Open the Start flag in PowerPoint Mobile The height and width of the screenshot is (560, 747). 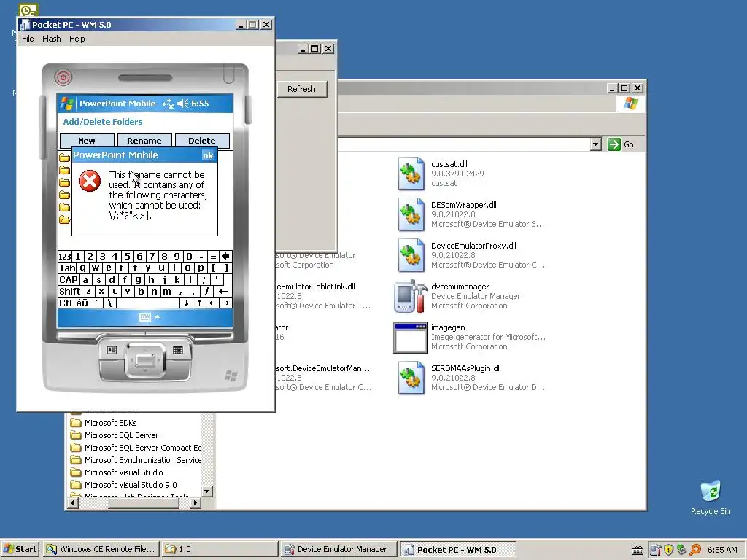pos(67,104)
